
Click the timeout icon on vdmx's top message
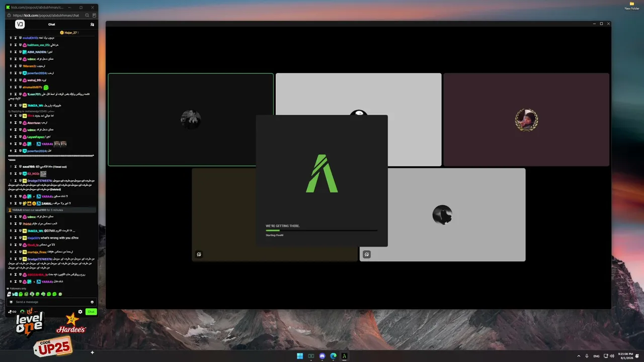tap(15, 59)
